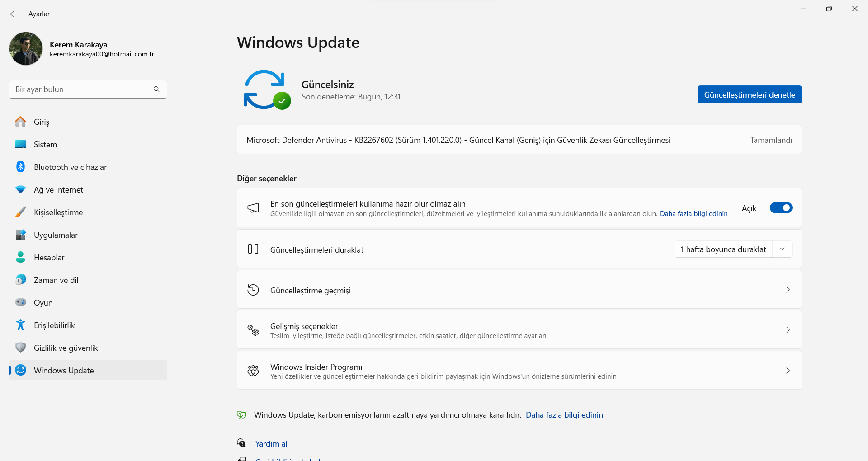This screenshot has height=461, width=868.
Task: Click the Erişilebilirlik figure icon
Action: pos(20,325)
